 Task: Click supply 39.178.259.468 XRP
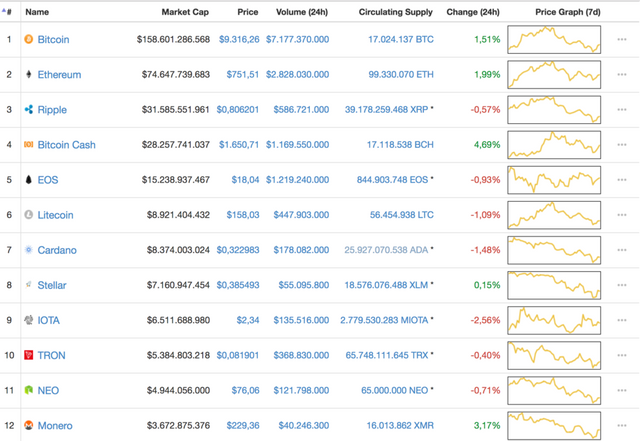pyautogui.click(x=387, y=109)
